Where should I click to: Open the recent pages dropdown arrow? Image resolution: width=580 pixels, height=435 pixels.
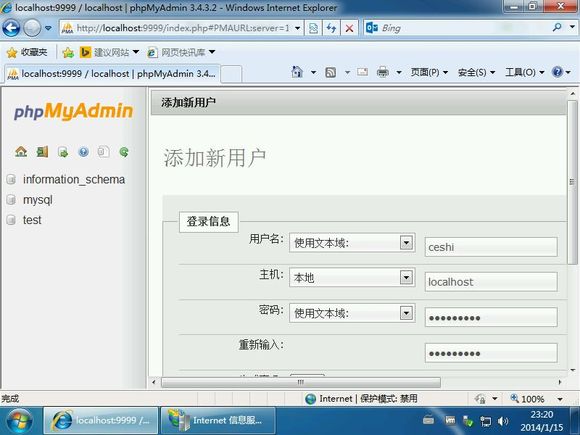[48, 28]
